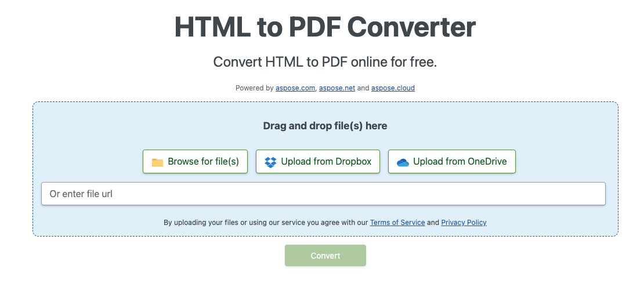Open the Terms of Service link

(397, 222)
